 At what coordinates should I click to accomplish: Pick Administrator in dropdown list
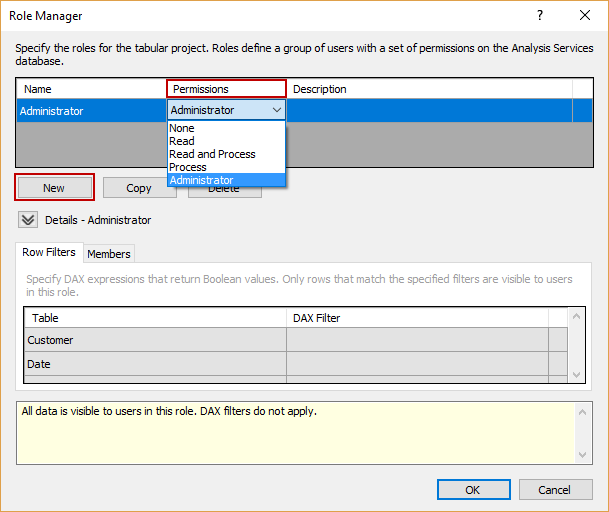point(201,180)
